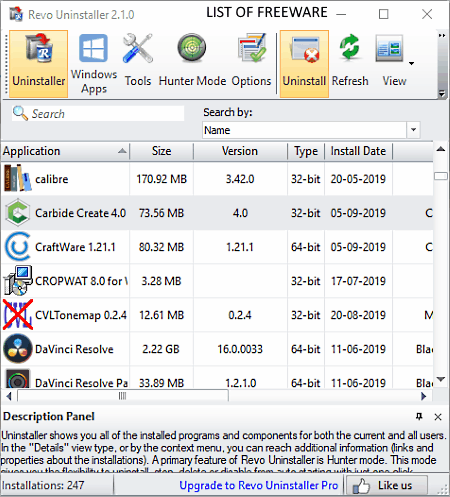Sort the list by Install Date column

(358, 151)
